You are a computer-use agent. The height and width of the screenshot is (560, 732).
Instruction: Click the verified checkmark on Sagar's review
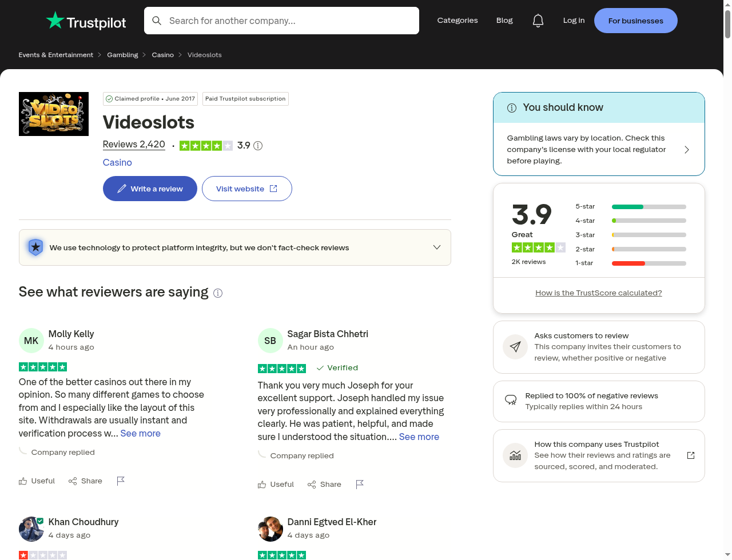click(x=320, y=368)
